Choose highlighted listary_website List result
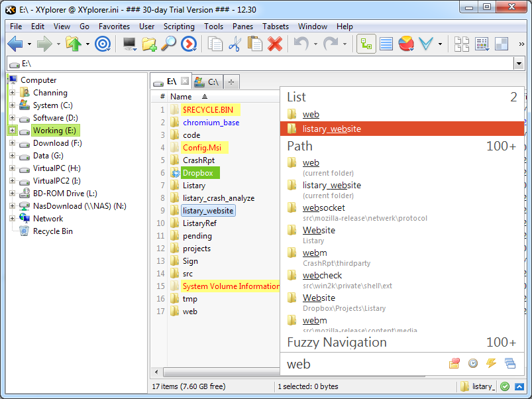The width and height of the screenshot is (532, 399). pos(331,129)
